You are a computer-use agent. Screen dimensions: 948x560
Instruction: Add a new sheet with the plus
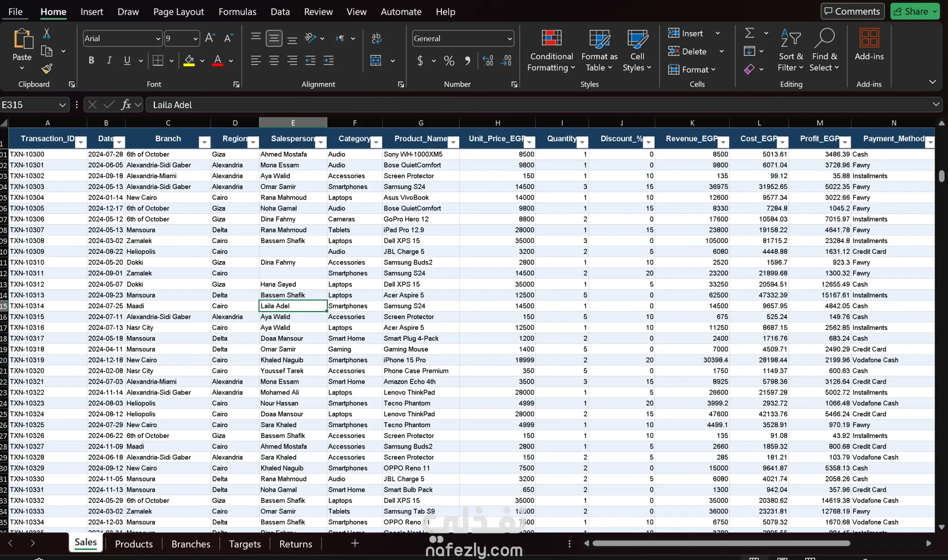pos(355,543)
